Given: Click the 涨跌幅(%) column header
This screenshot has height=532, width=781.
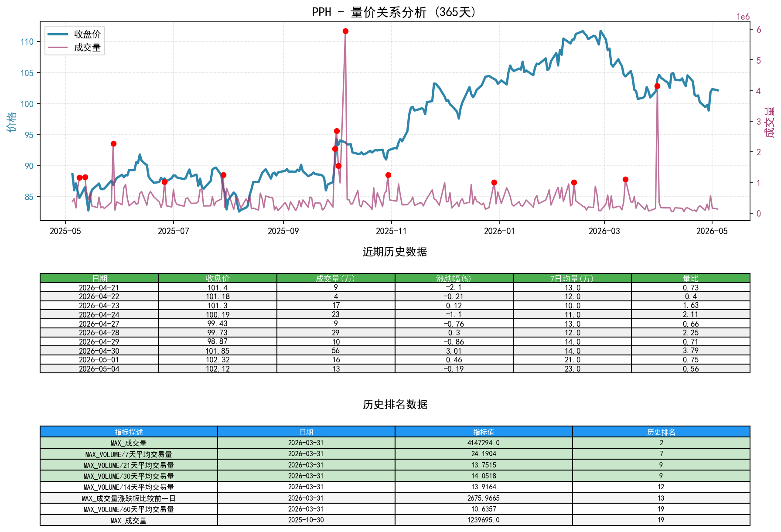Looking at the screenshot, I should pos(454,278).
